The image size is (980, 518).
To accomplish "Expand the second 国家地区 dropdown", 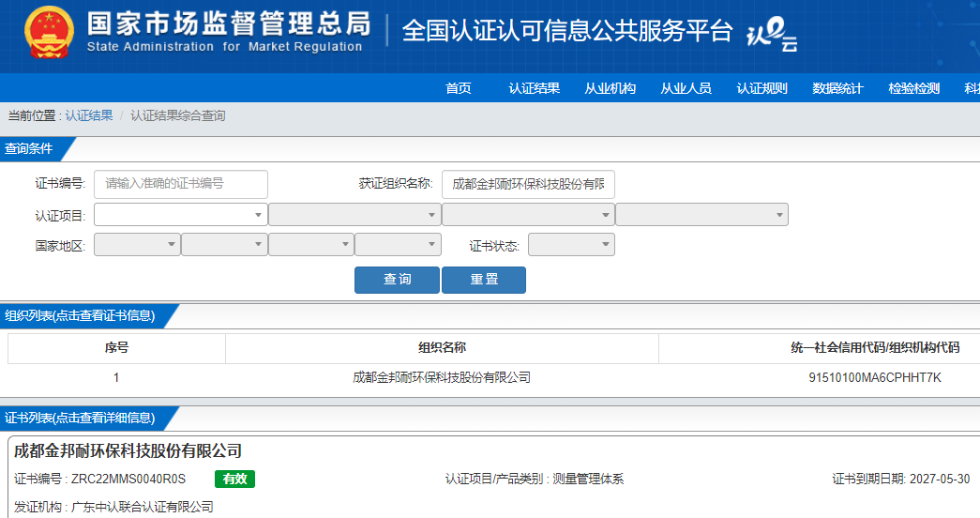I will click(x=224, y=245).
